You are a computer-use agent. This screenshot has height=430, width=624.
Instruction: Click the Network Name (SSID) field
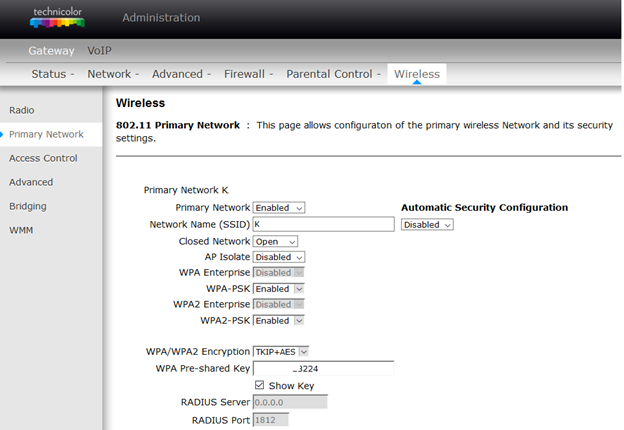[x=323, y=225]
